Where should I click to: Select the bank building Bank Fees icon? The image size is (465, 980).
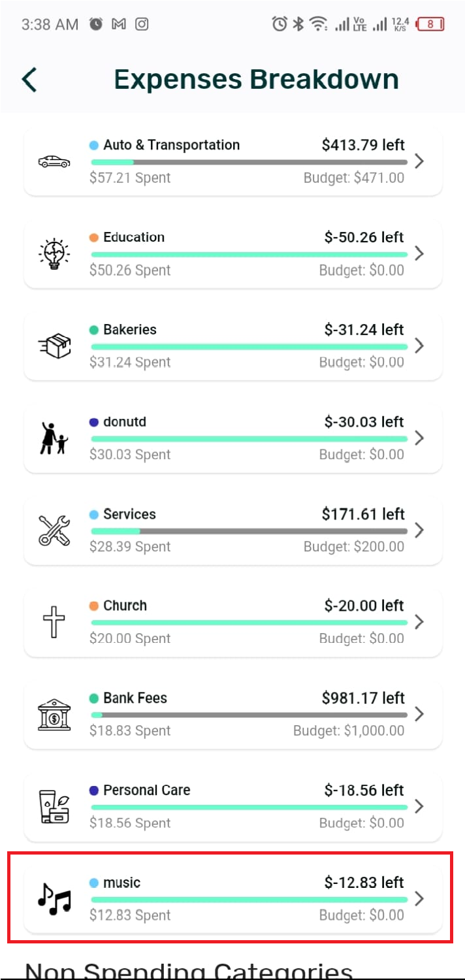click(x=54, y=714)
